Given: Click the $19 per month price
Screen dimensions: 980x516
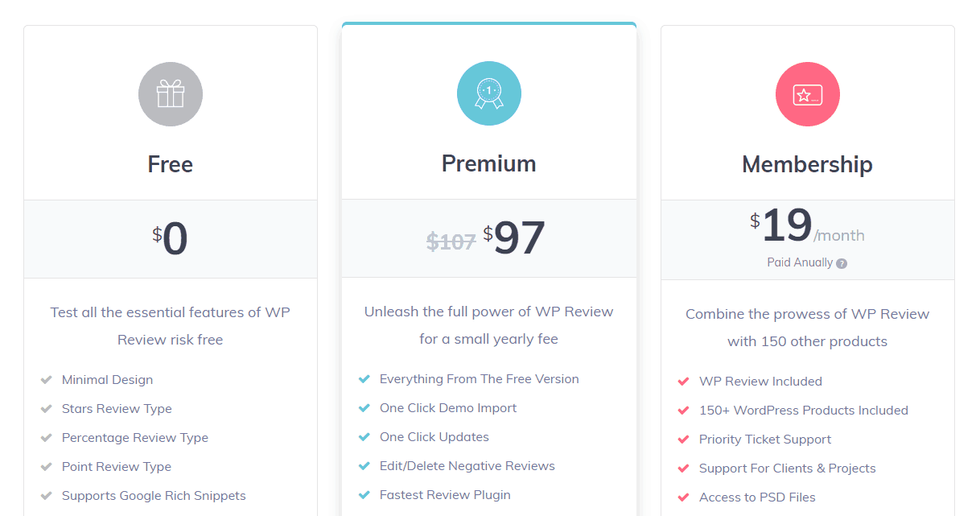Looking at the screenshot, I should coord(807,226).
